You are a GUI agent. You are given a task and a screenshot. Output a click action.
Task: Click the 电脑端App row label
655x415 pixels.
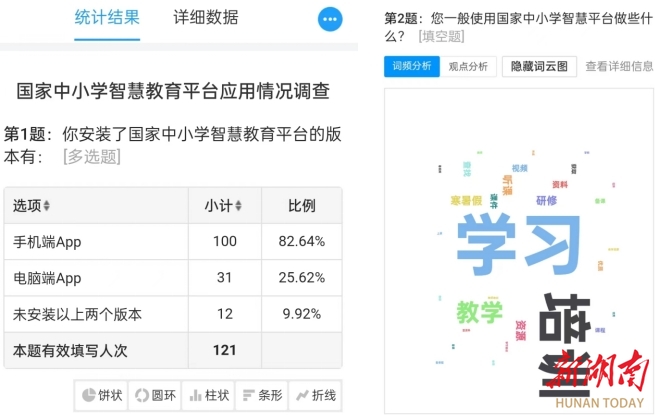(x=47, y=278)
